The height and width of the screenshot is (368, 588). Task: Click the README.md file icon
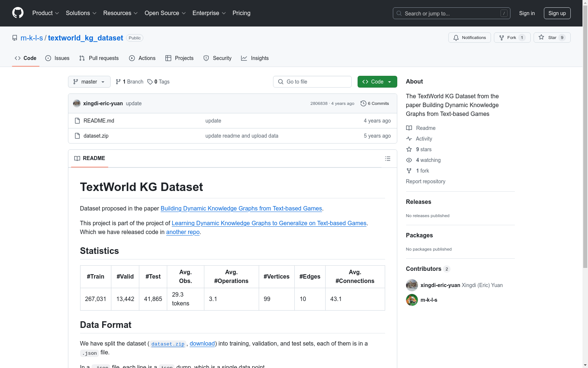[x=77, y=121]
